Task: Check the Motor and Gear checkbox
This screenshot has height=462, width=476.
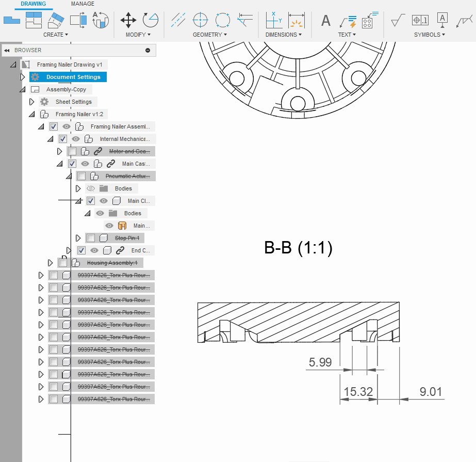Action: click(x=72, y=151)
